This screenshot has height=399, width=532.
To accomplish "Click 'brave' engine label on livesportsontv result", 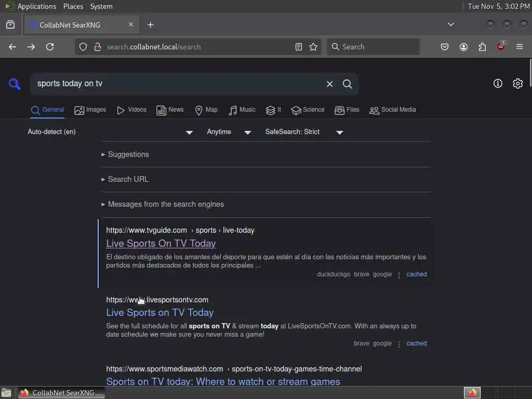I will coord(362,343).
